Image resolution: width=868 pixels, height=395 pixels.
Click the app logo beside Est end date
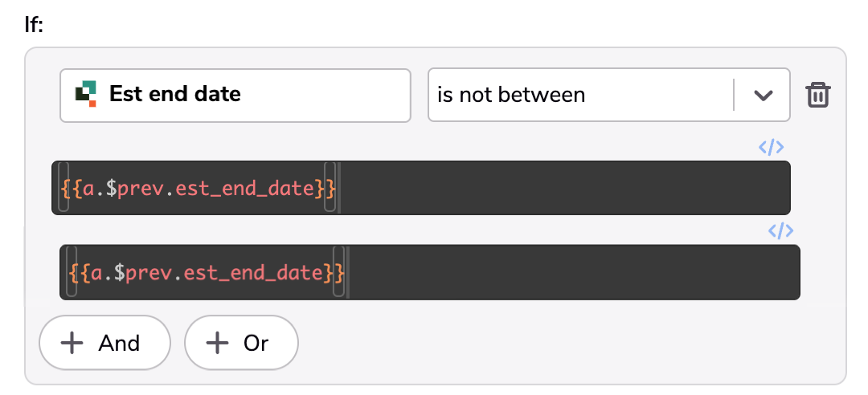point(86,94)
